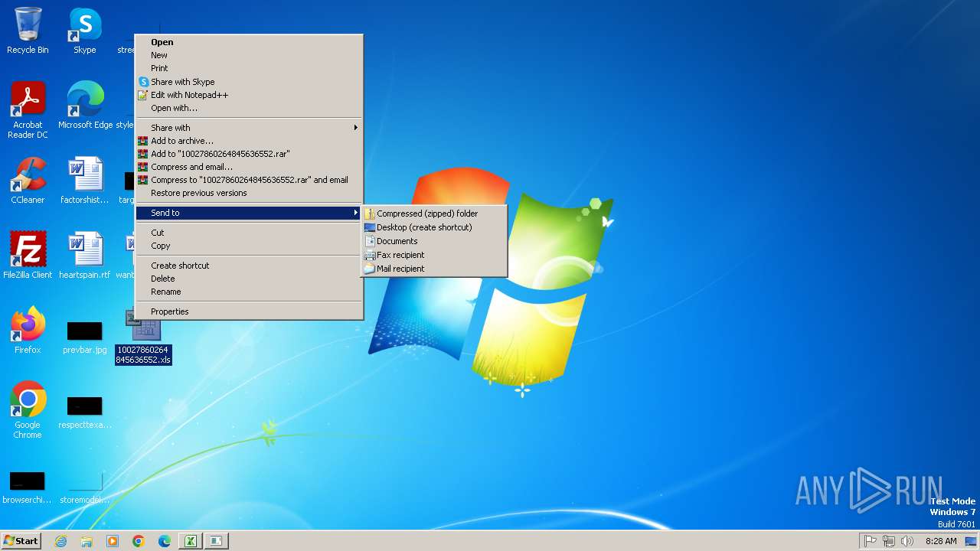Screen dimensions: 980x551
Task: Select the factorshist Word document icon
Action: point(85,181)
